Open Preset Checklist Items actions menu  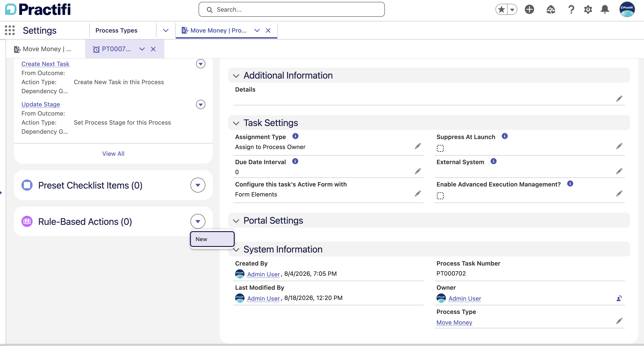pos(198,185)
